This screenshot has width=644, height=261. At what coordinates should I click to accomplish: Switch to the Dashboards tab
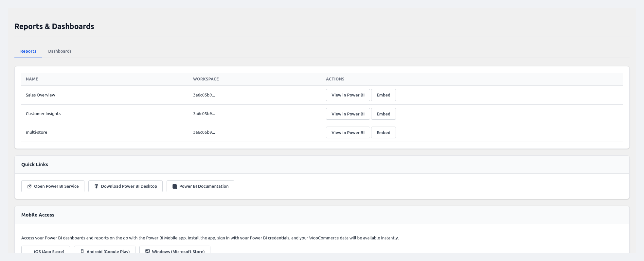[60, 51]
